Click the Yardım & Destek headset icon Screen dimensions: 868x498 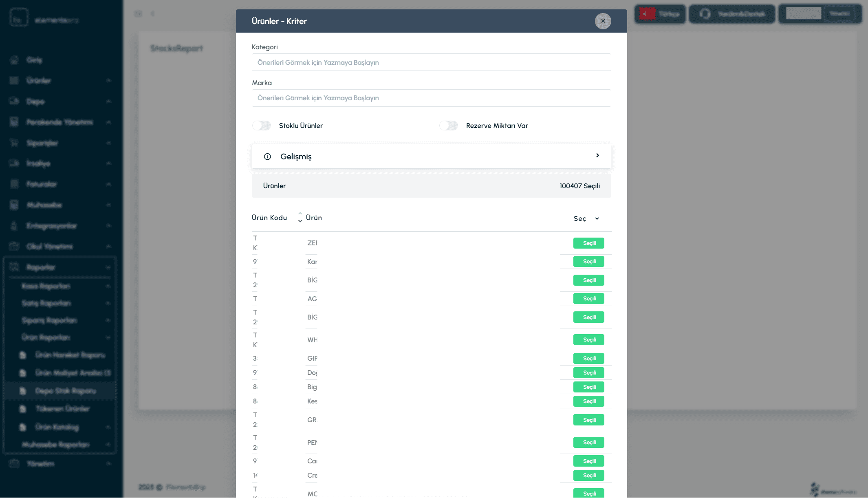pos(705,14)
